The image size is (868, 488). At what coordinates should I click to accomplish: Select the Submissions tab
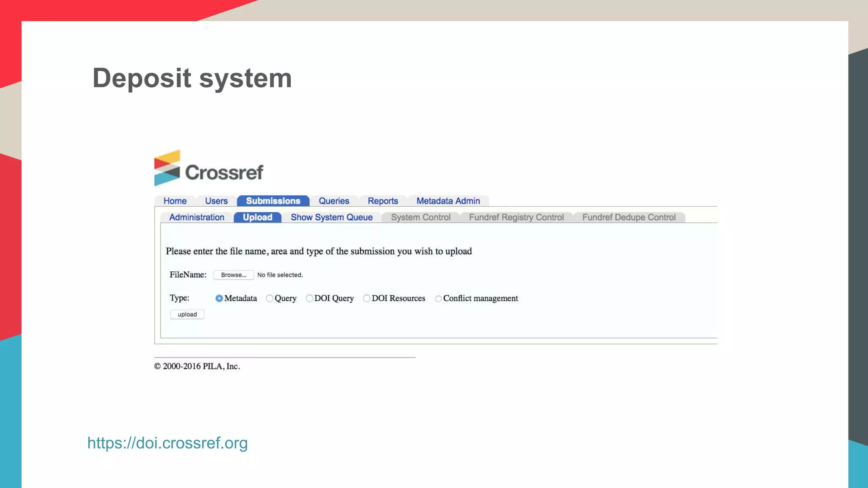[x=273, y=201]
